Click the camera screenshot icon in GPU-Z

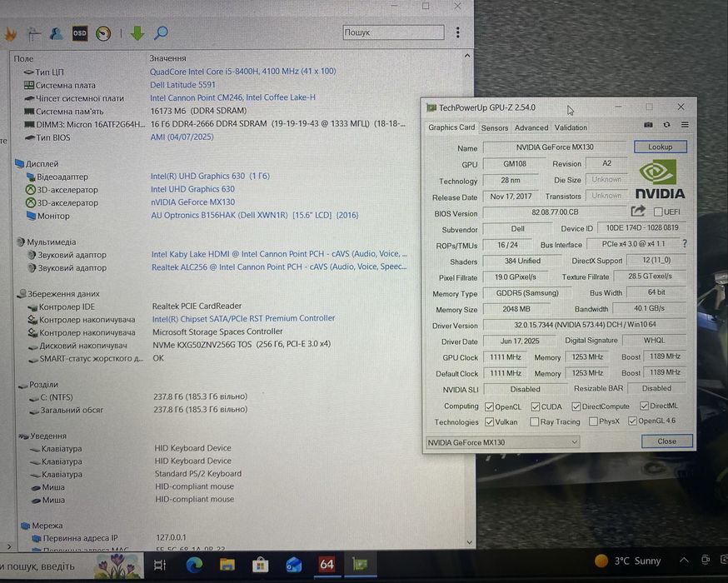(649, 125)
